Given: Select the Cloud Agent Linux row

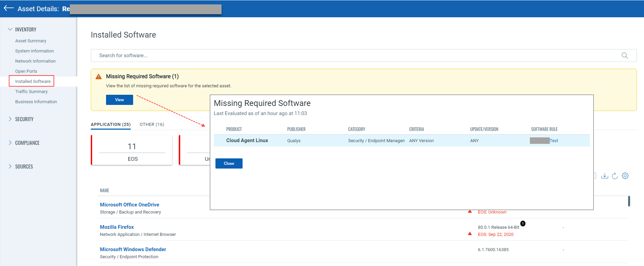Looking at the screenshot, I should [x=401, y=140].
